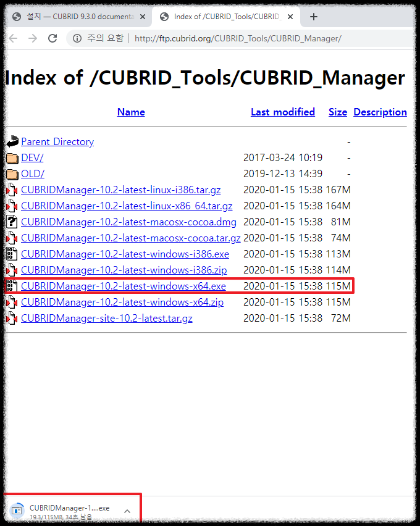Click the 167M size value

(338, 190)
